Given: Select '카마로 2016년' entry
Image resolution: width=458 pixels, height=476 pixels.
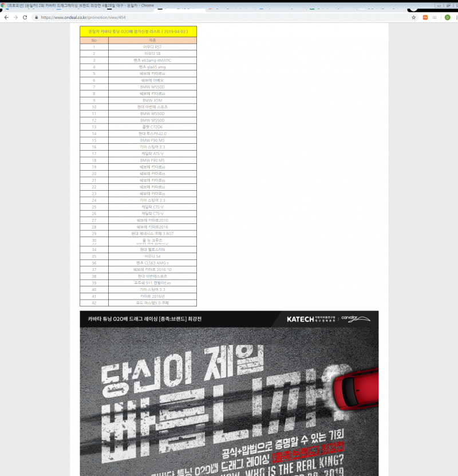Looking at the screenshot, I should click(152, 297).
